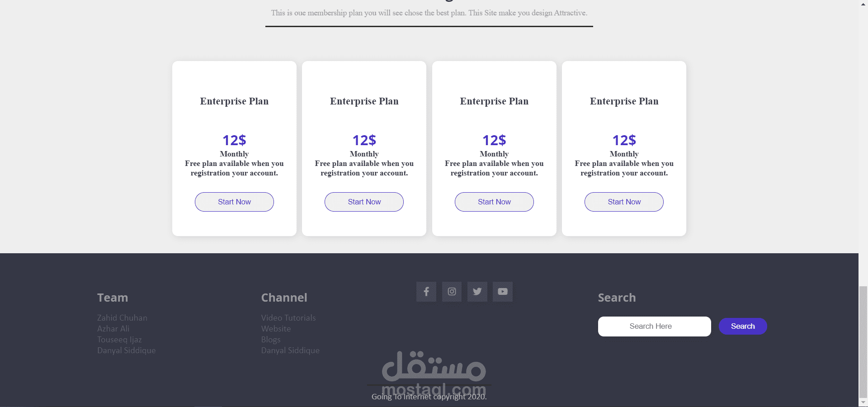Click the purple Search button
The height and width of the screenshot is (407, 868).
pyautogui.click(x=742, y=326)
